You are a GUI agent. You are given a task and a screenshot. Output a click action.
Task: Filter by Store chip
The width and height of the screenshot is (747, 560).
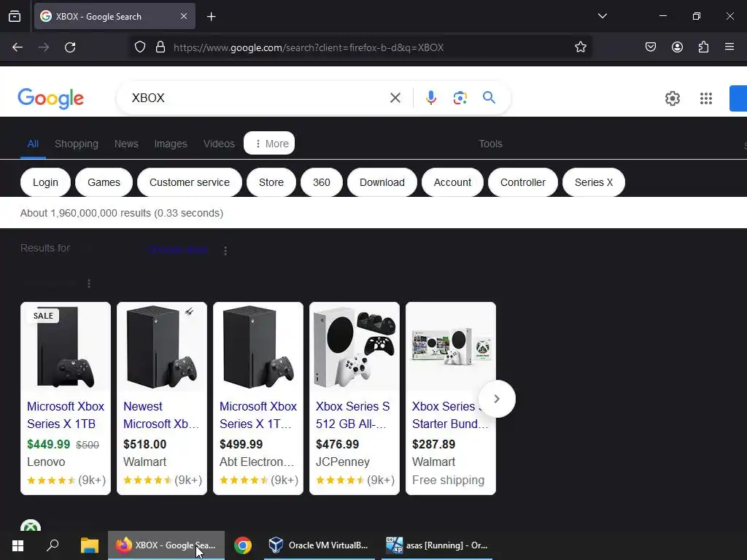click(x=271, y=182)
